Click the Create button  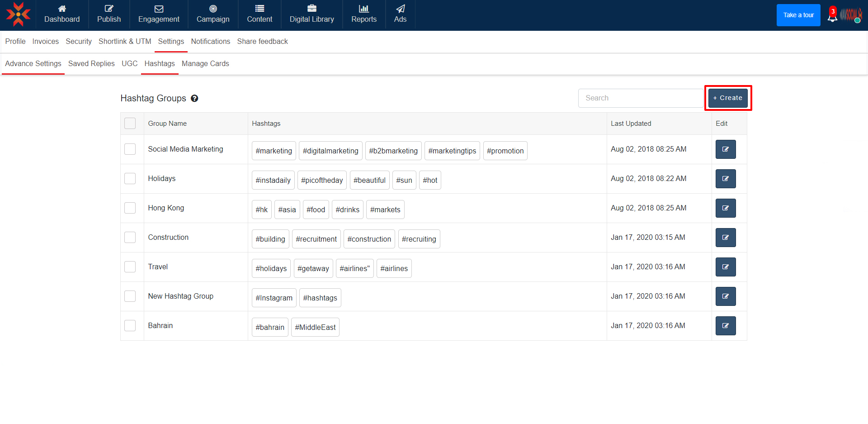[727, 98]
